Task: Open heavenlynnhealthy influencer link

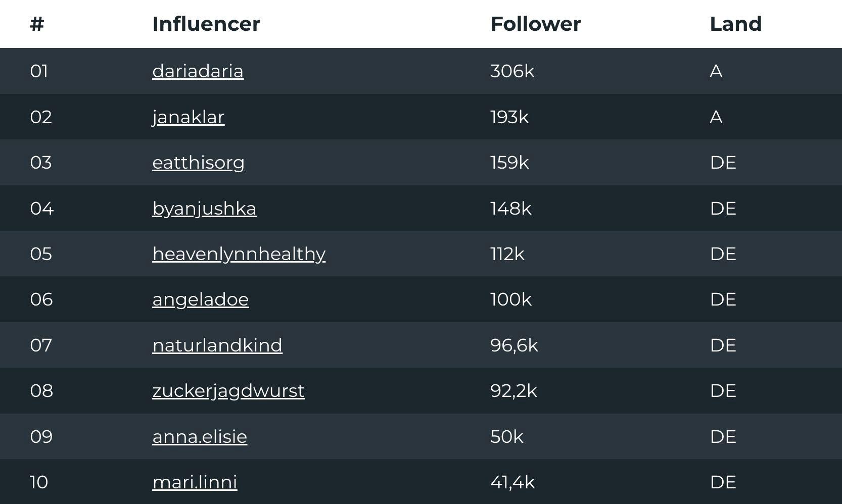Action: [239, 254]
